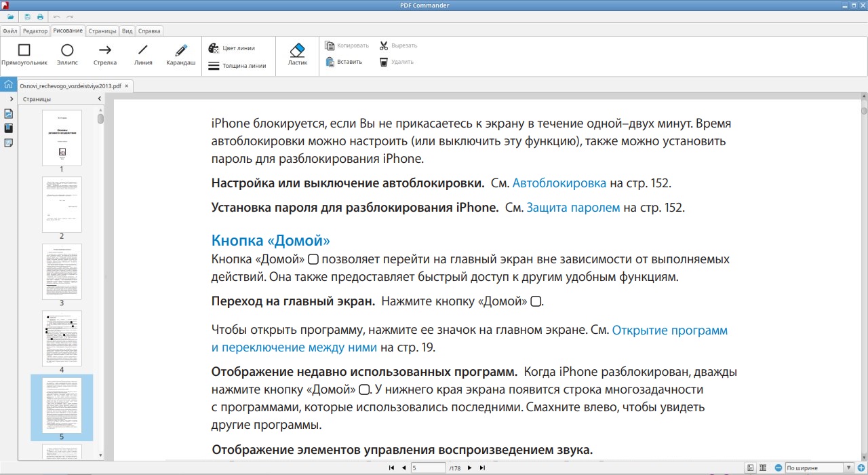868x475 pixels.
Task: Click the thumbnails panel scrollbar handle
Action: pyautogui.click(x=101, y=119)
